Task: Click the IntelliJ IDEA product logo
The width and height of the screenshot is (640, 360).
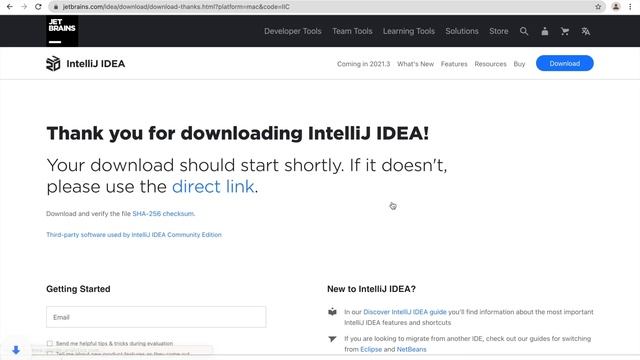Action: tap(53, 64)
